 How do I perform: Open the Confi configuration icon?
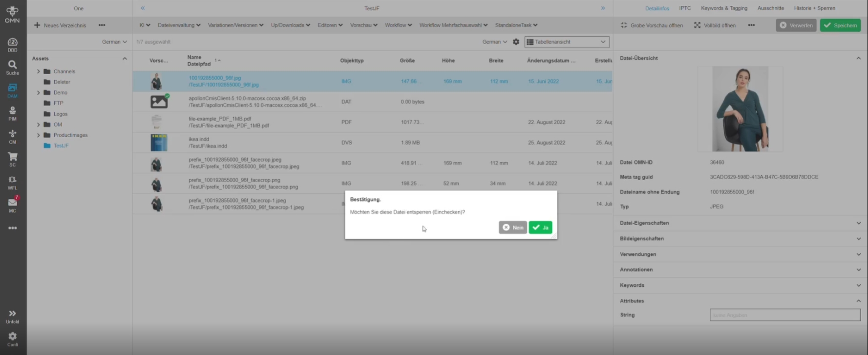click(x=13, y=339)
